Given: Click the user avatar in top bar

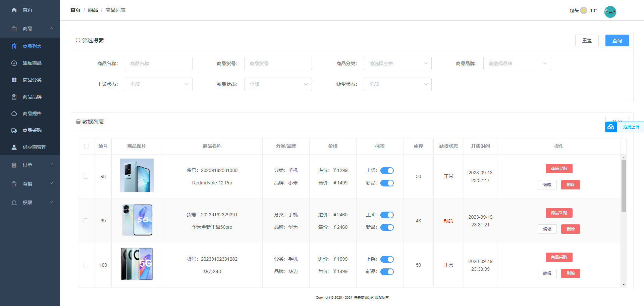Looking at the screenshot, I should [x=610, y=12].
